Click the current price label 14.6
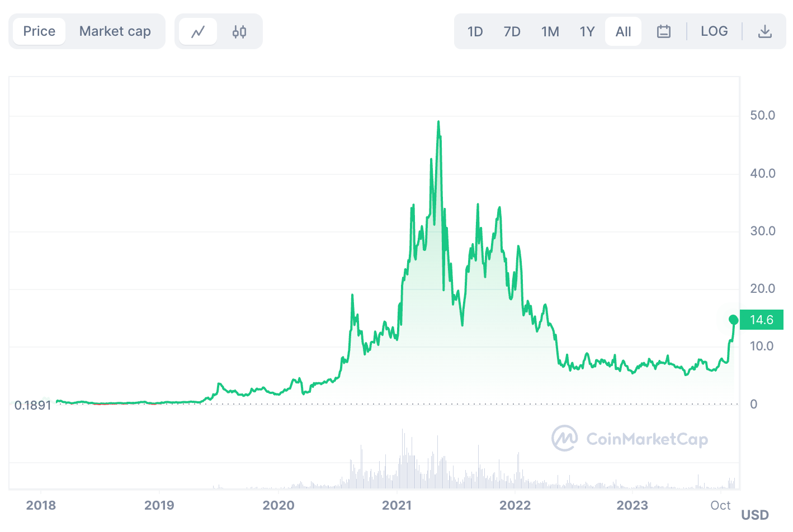Screen dimensions: 793x532 [x=762, y=319]
